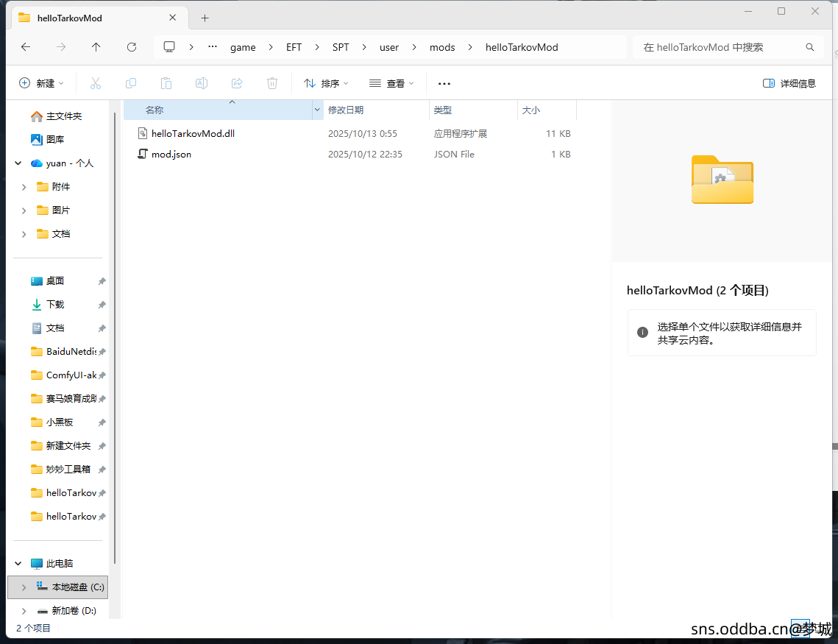
Task: Open the 排序 sort dropdown
Action: coord(326,83)
